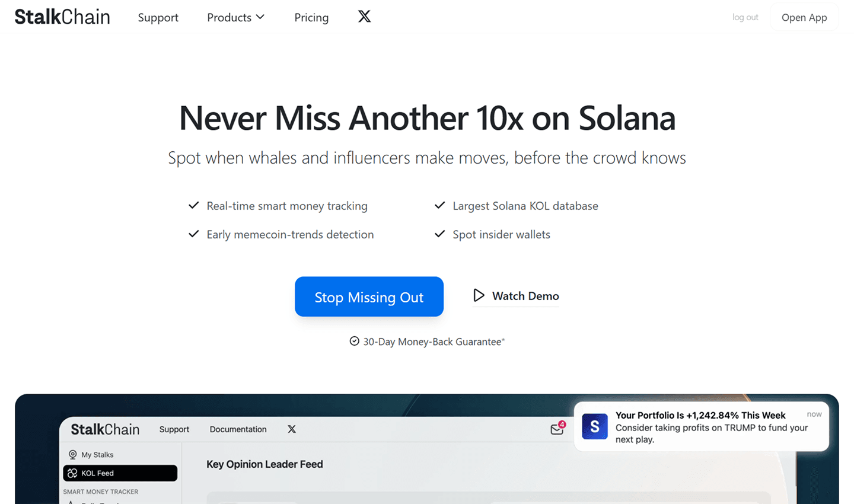Click the 'SMART MONEY TRACKER' sidebar label
This screenshot has height=504, width=854.
click(x=101, y=492)
